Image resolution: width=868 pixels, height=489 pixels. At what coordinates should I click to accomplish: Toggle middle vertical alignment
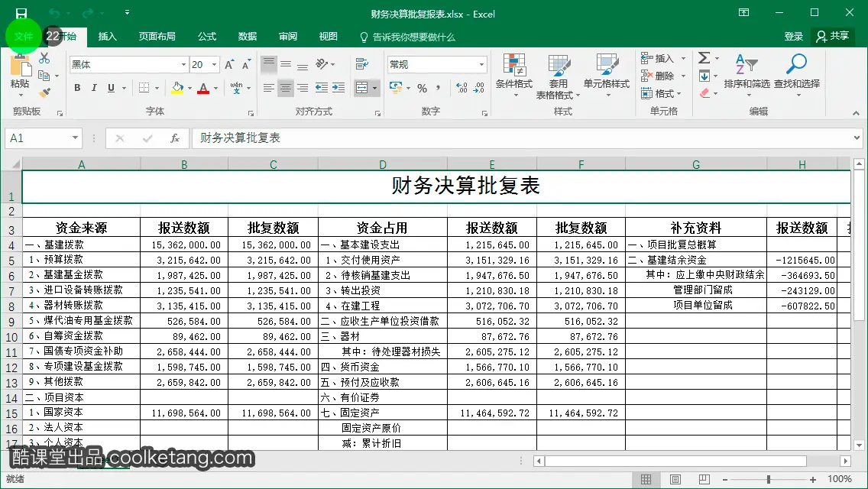click(x=286, y=64)
